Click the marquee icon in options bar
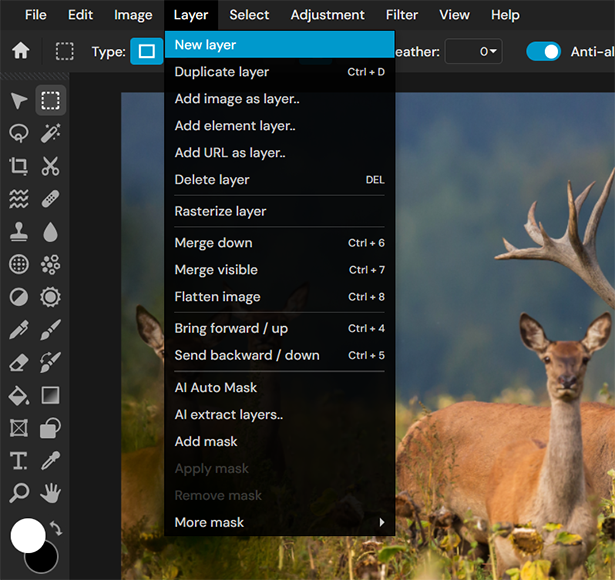 [64, 51]
